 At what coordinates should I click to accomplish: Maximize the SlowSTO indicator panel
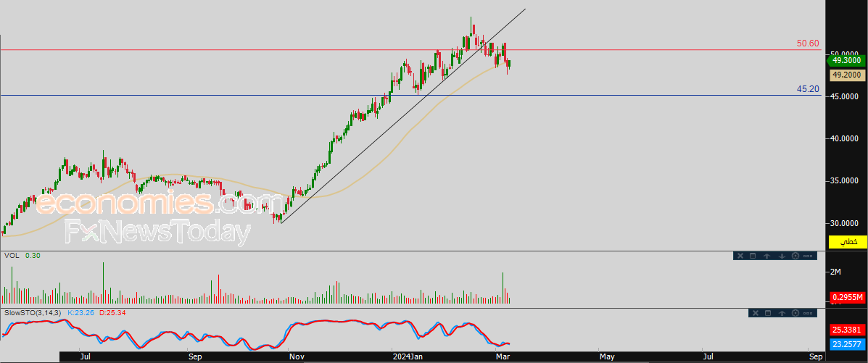[768, 313]
